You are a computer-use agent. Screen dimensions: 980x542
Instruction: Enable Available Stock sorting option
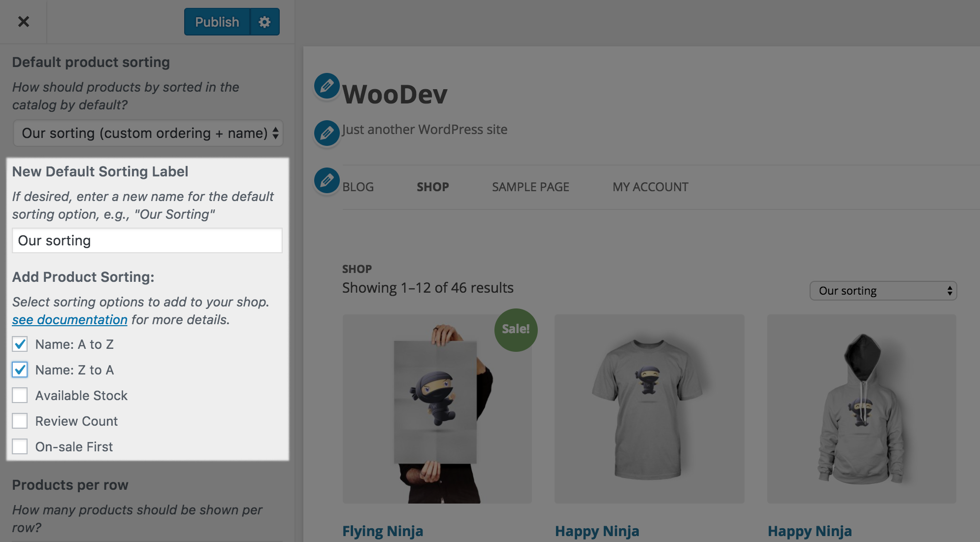tap(20, 395)
